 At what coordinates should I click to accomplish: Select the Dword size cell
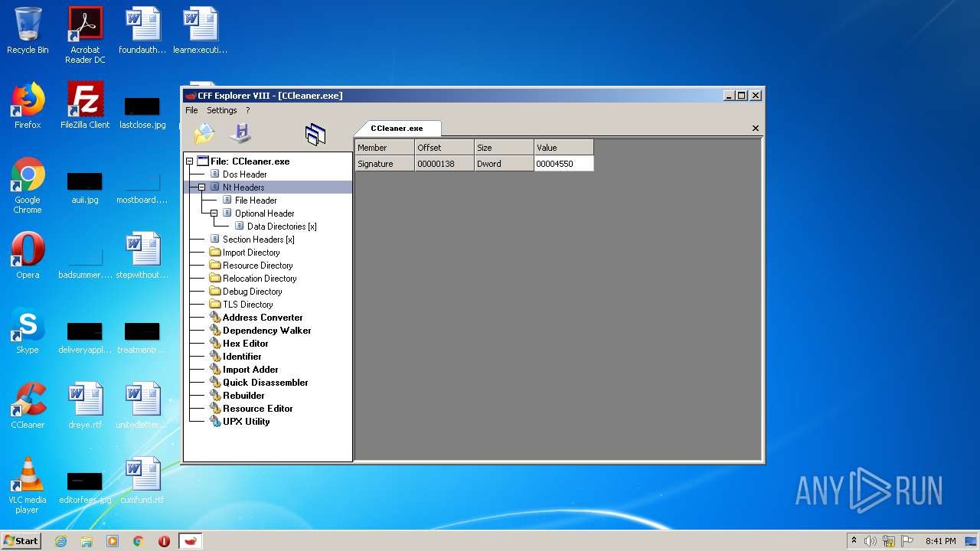(x=504, y=164)
